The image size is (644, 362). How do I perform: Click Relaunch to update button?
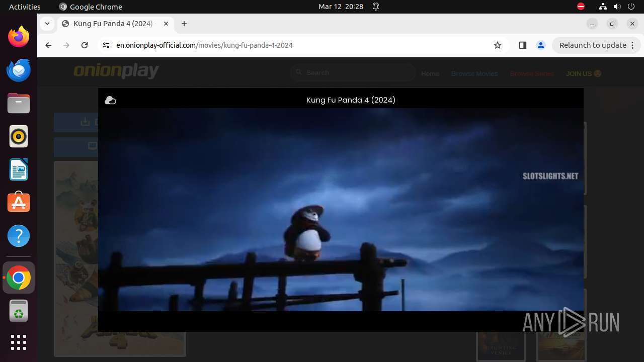(x=596, y=45)
